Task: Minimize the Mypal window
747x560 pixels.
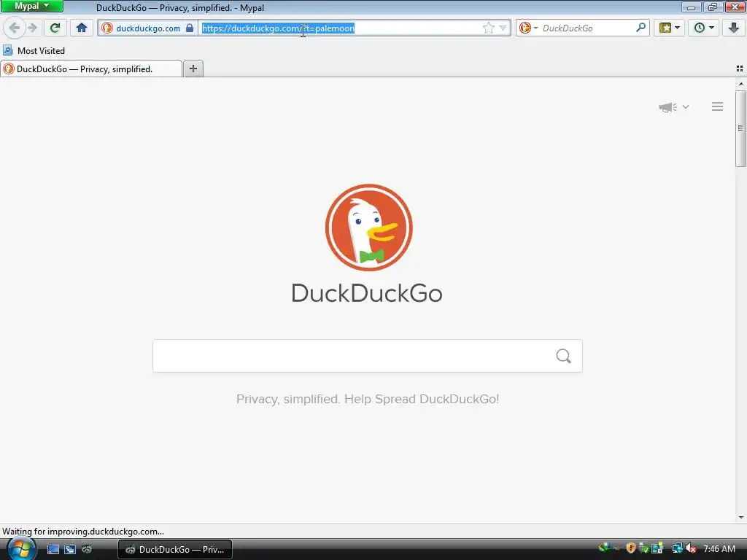Action: tap(692, 7)
